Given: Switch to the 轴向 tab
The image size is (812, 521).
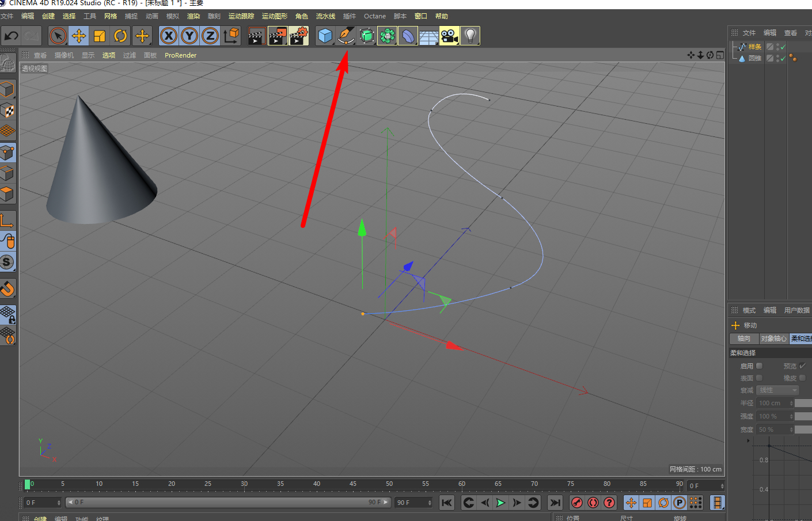Looking at the screenshot, I should pyautogui.click(x=744, y=339).
